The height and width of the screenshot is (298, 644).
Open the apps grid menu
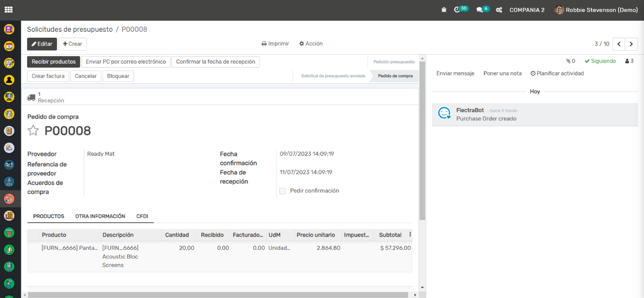8,10
